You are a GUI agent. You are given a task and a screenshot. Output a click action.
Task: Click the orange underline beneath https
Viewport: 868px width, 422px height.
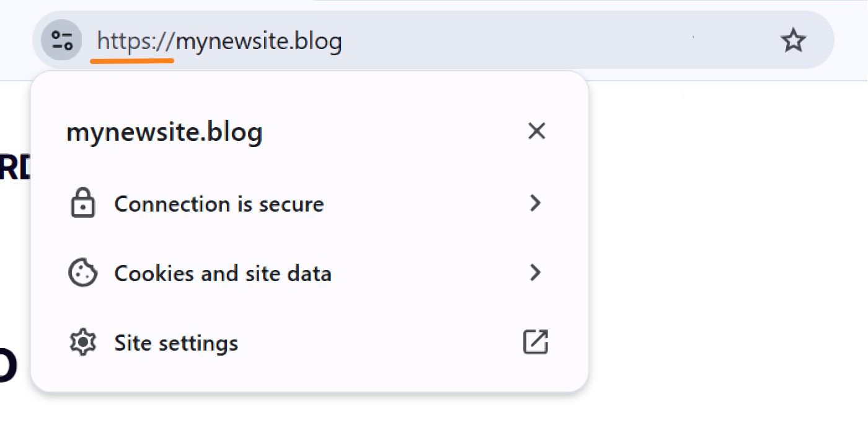pyautogui.click(x=132, y=60)
